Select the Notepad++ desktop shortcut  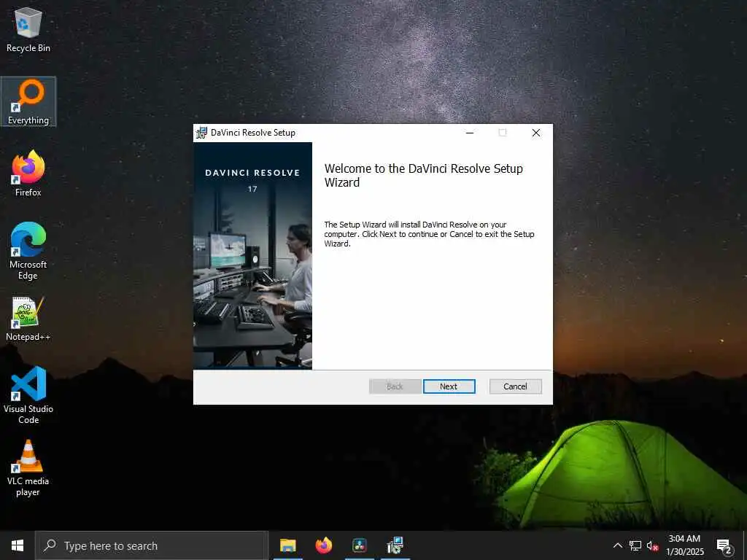tap(28, 319)
